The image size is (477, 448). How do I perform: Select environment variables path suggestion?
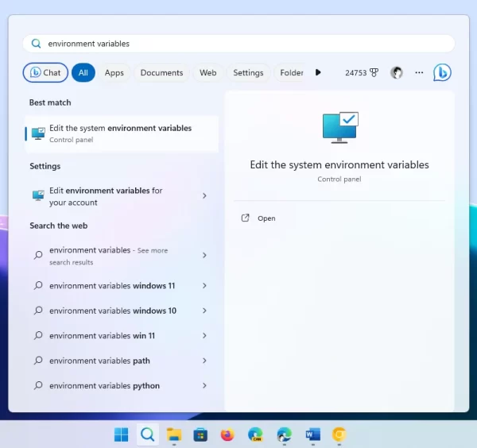tap(122, 361)
